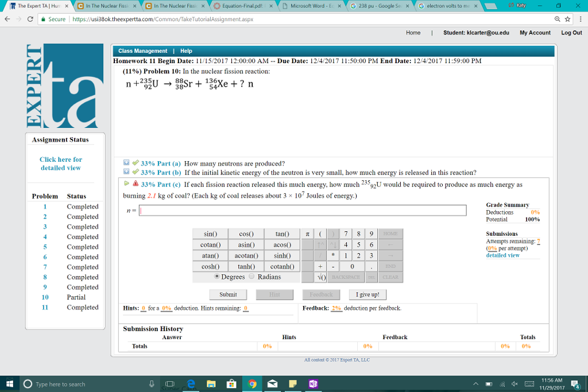Open the Chrome browser from the taskbar

coord(253,384)
